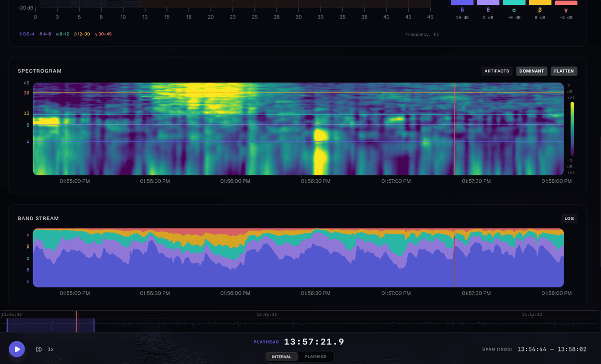Click the red playhead marker in overview timeline

[77, 321]
